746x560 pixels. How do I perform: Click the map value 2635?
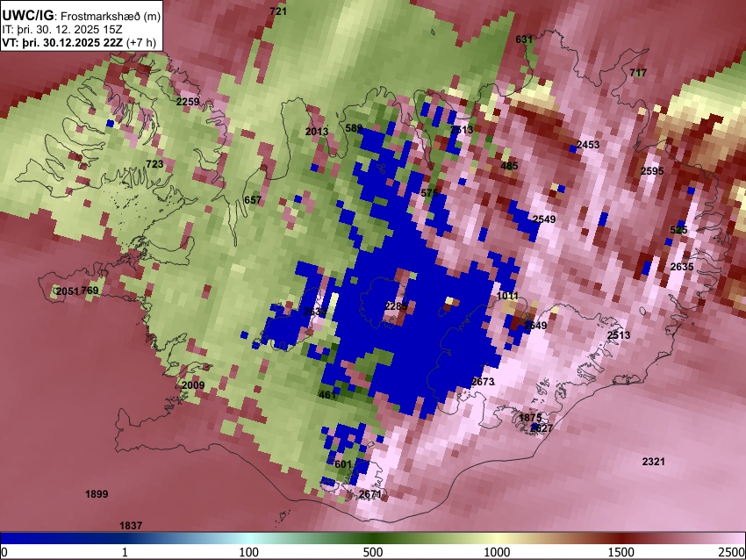pos(682,267)
